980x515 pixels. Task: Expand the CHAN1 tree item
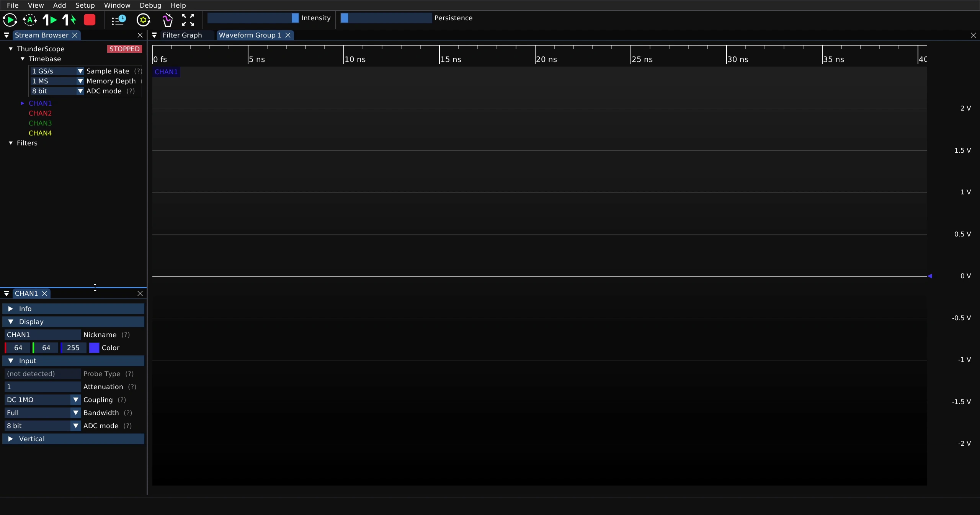[x=22, y=103]
